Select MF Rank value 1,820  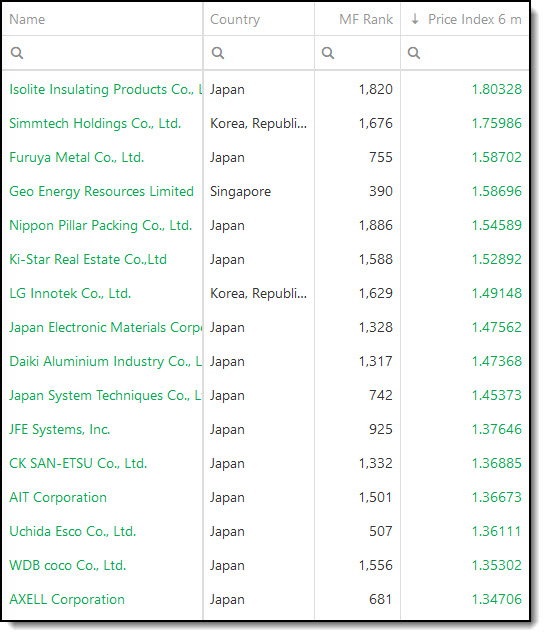pos(376,89)
